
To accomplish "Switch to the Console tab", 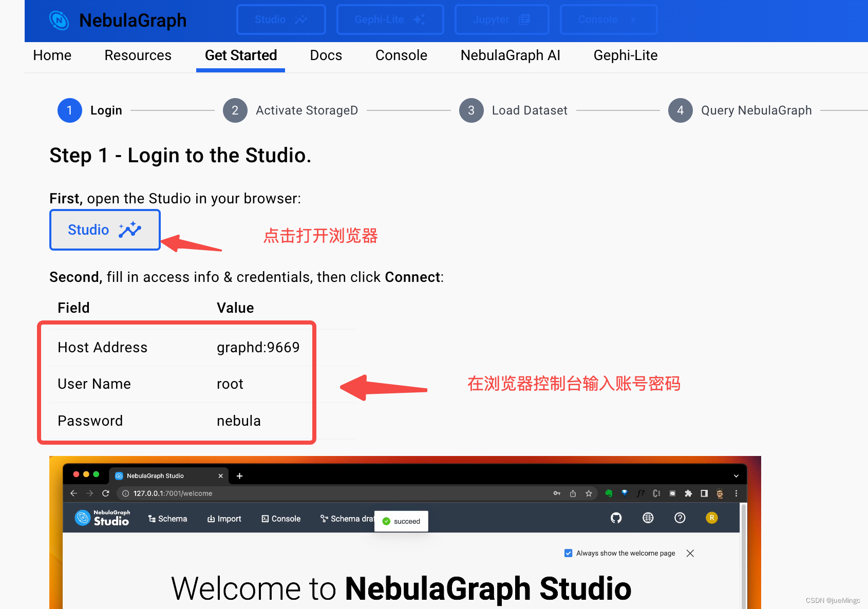I will click(401, 55).
